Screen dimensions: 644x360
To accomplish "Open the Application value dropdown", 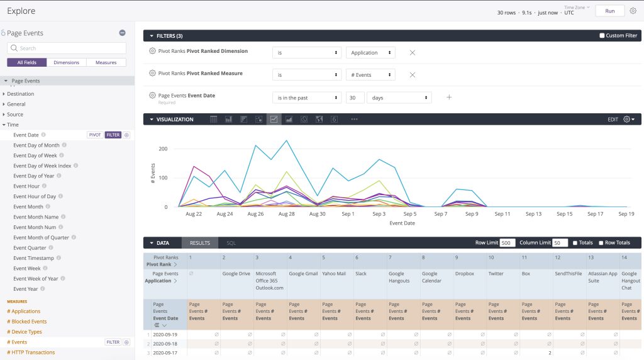I will click(370, 53).
